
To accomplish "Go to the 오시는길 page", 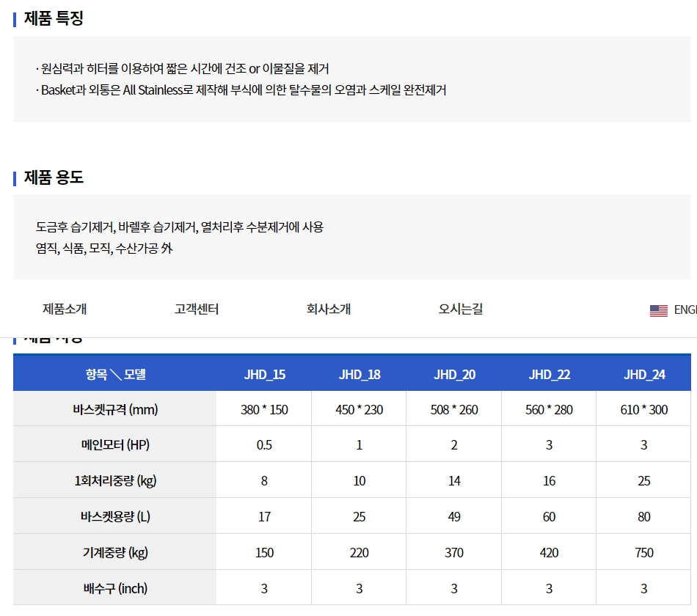I will (461, 309).
